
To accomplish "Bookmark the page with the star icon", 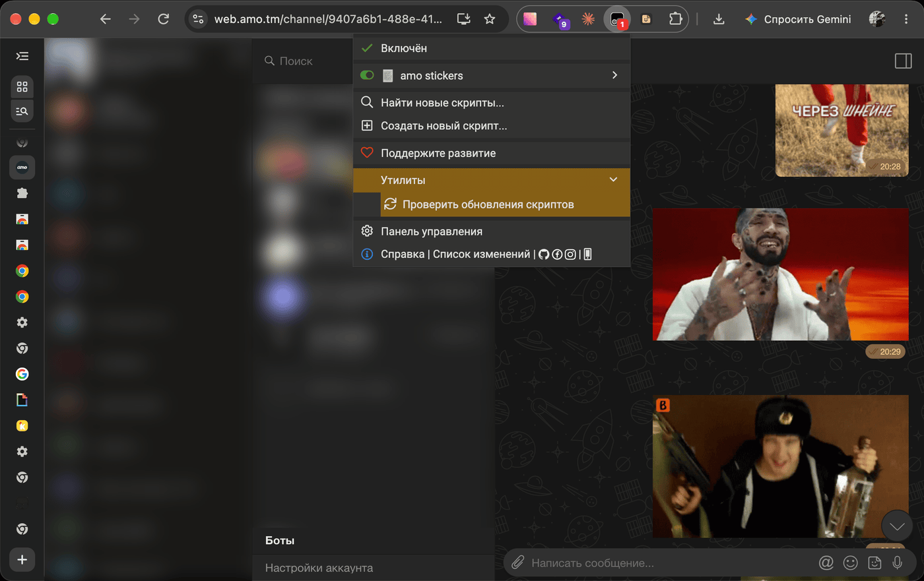I will coord(489,19).
